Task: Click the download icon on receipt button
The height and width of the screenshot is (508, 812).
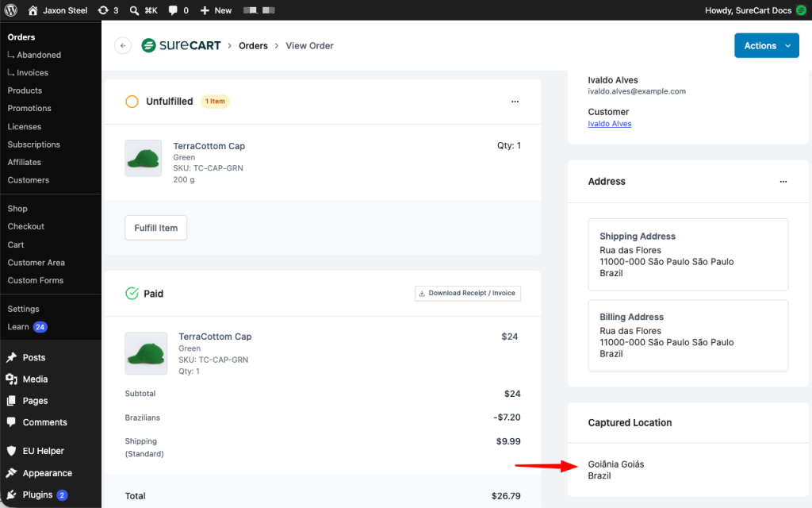Action: (x=422, y=294)
